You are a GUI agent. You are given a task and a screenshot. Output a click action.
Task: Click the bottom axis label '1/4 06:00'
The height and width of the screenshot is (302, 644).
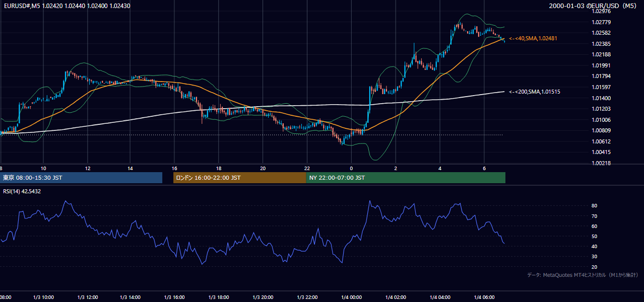[x=484, y=297]
